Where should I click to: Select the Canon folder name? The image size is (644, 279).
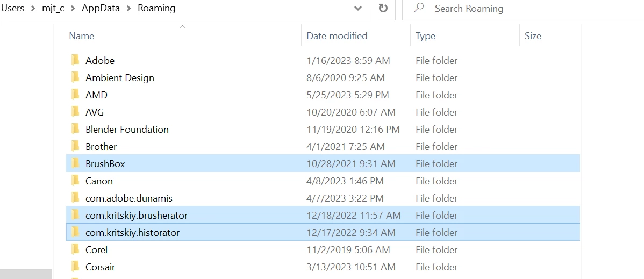[x=99, y=181]
